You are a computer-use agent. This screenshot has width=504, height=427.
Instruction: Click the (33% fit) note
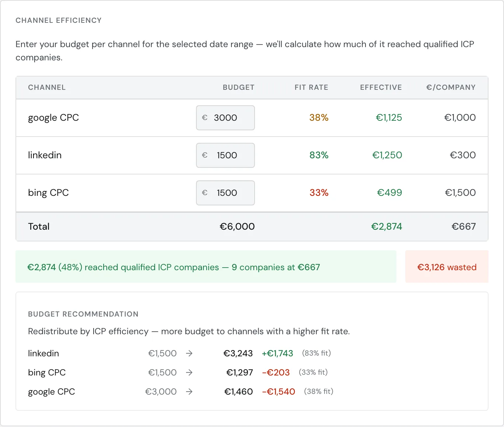pos(313,373)
